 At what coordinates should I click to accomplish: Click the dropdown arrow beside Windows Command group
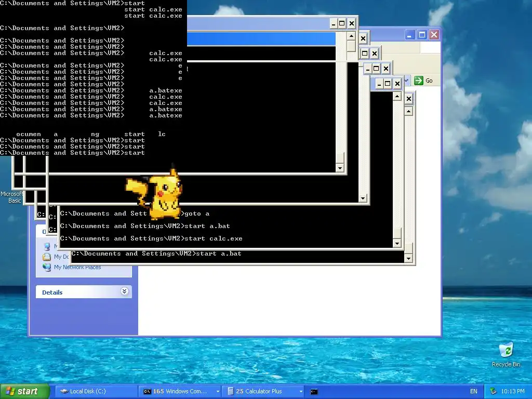[x=218, y=392]
